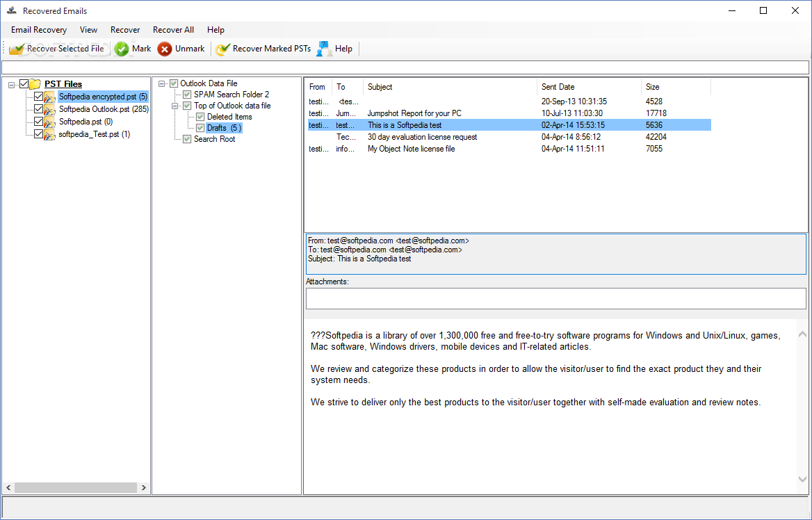
Task: Toggle the Top of Outlook data file checkbox
Action: tap(188, 106)
